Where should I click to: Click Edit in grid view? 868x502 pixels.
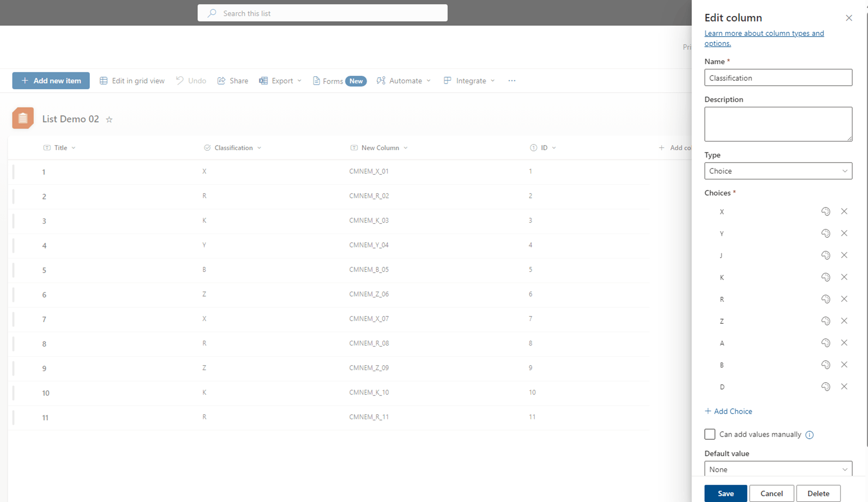pyautogui.click(x=132, y=81)
